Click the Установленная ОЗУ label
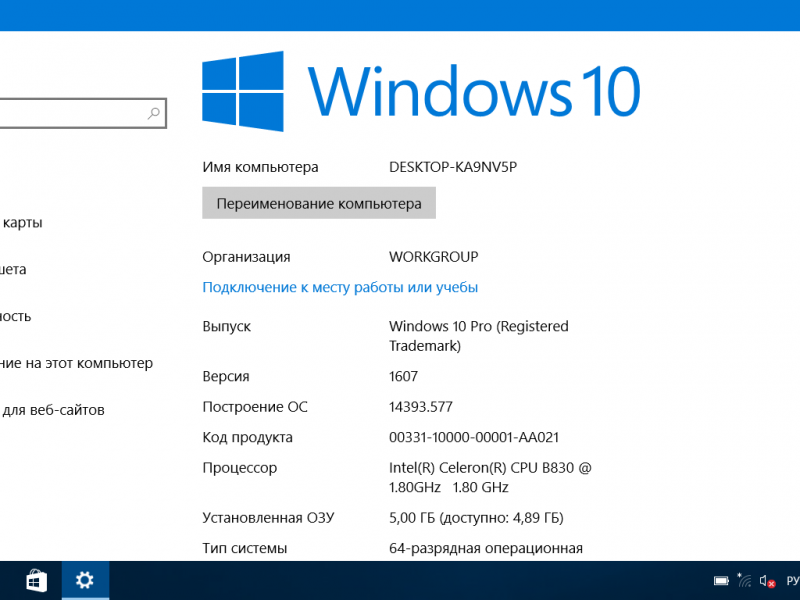 point(268,518)
